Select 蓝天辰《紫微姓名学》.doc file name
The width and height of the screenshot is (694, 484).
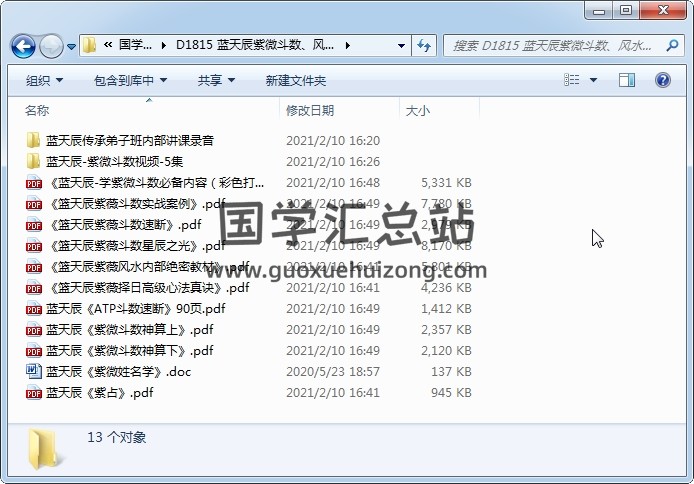pos(118,372)
